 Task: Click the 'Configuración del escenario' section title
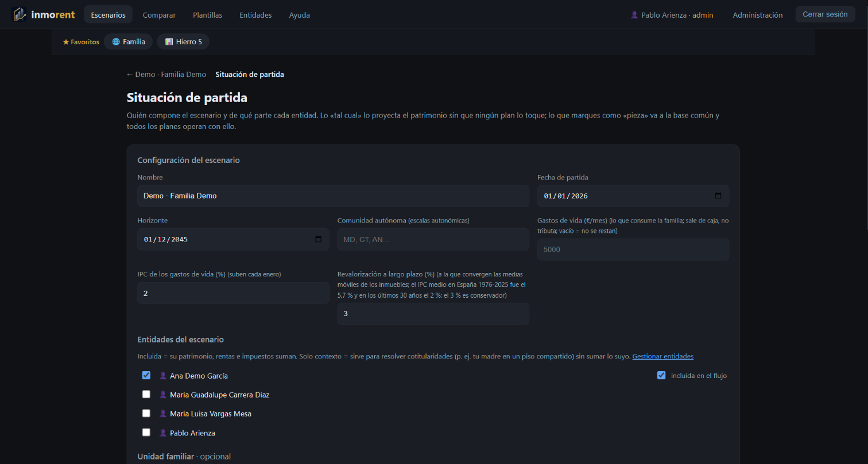pos(189,160)
